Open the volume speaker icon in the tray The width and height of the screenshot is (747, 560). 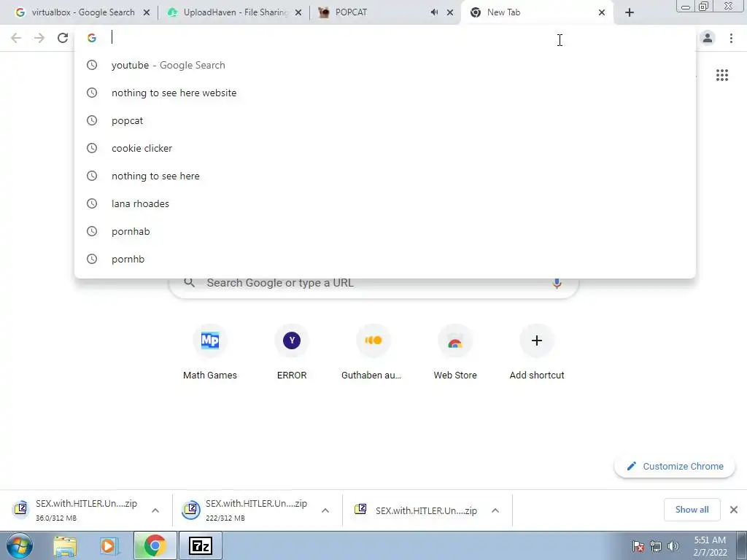673,546
